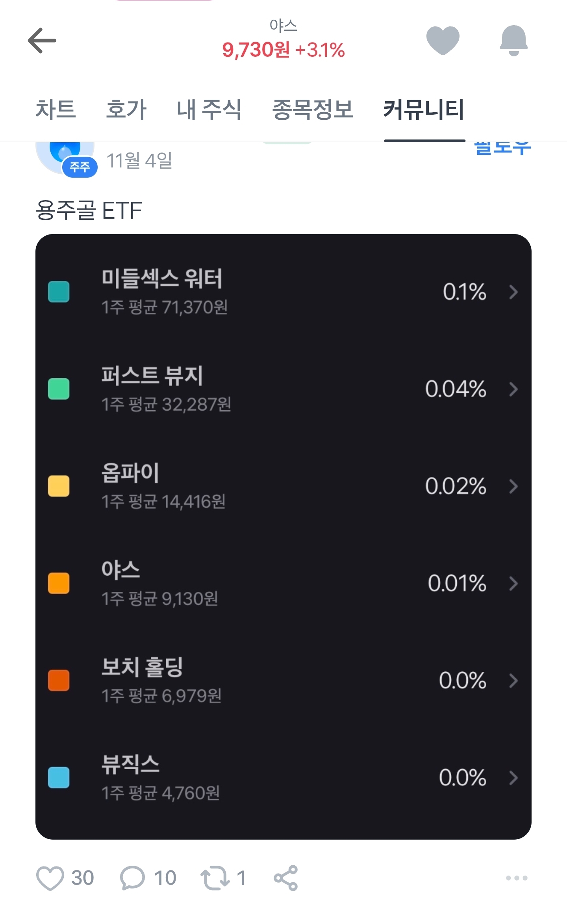Open comments via the speech bubble icon
The height and width of the screenshot is (924, 567).
(132, 878)
